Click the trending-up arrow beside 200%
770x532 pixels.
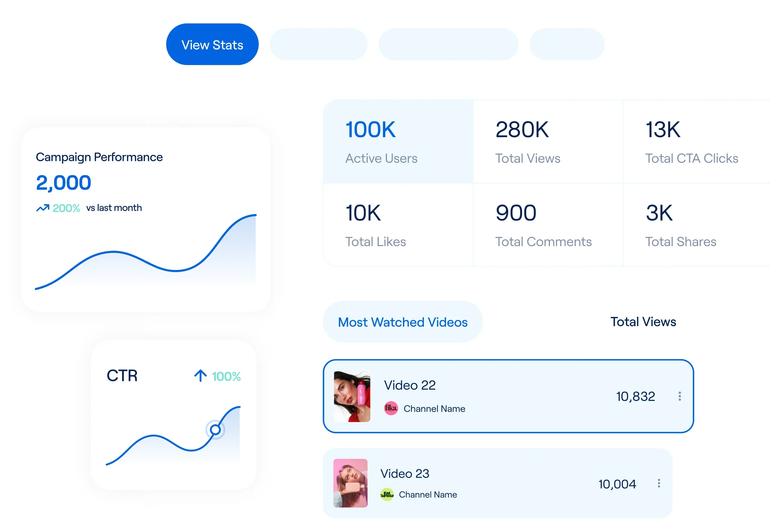click(x=43, y=208)
